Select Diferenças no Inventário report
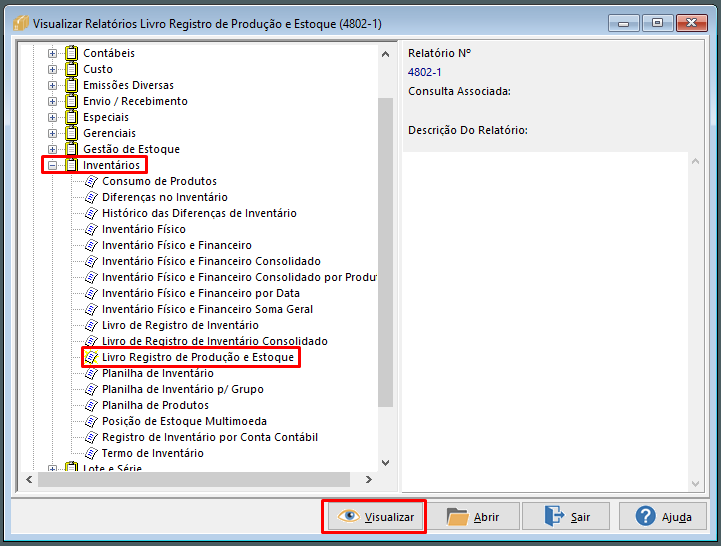The height and width of the screenshot is (546, 721). pos(165,197)
